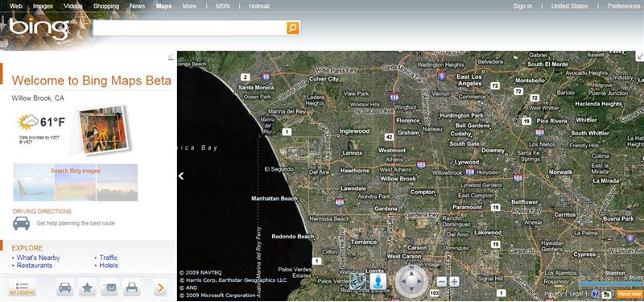The image size is (644, 302).
Task: Click the orange magnifier search button
Action: pyautogui.click(x=293, y=28)
